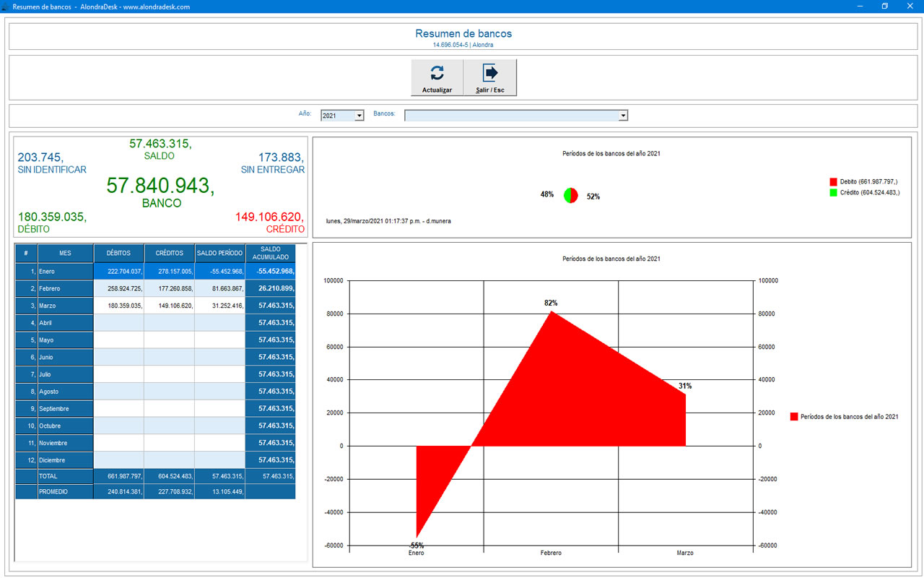Screen dimensions: 924x578
Task: Click the pie chart debit/credit graphic
Action: coord(570,196)
